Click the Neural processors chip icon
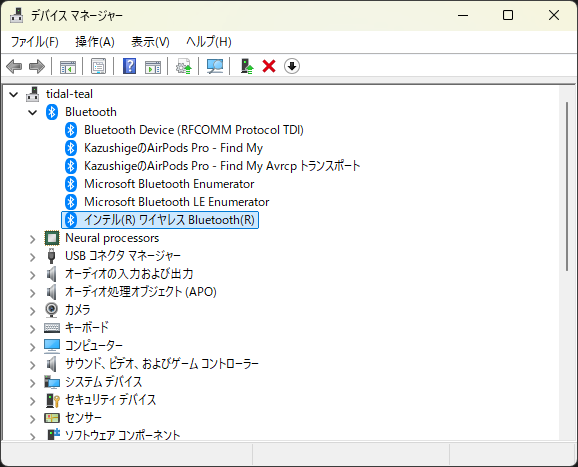Screen dimensions: 578x467 [52, 238]
